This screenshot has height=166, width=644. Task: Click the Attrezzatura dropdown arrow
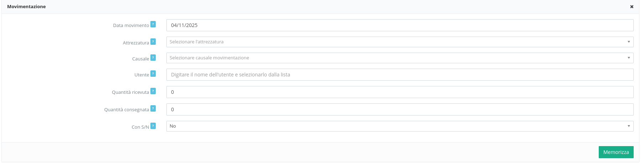[x=629, y=42]
